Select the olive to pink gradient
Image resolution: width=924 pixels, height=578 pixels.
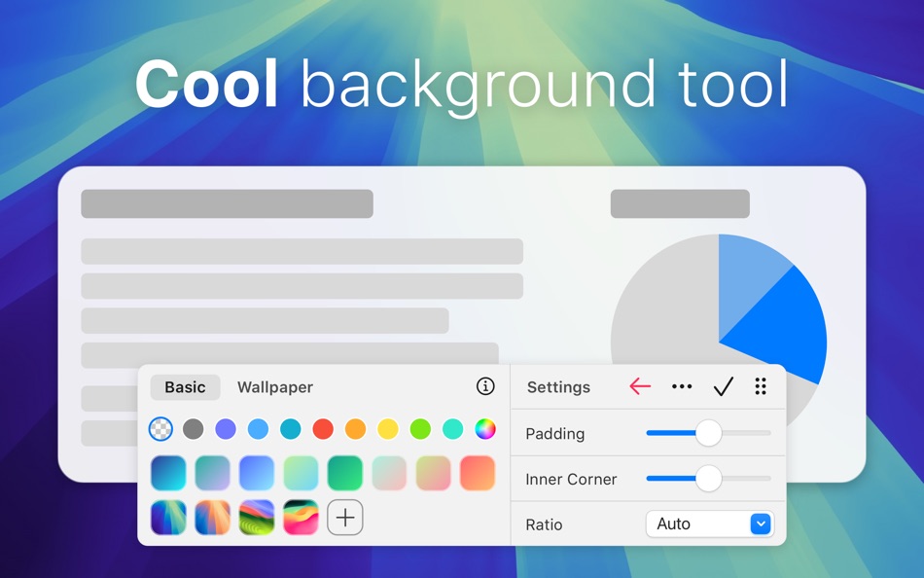434,473
